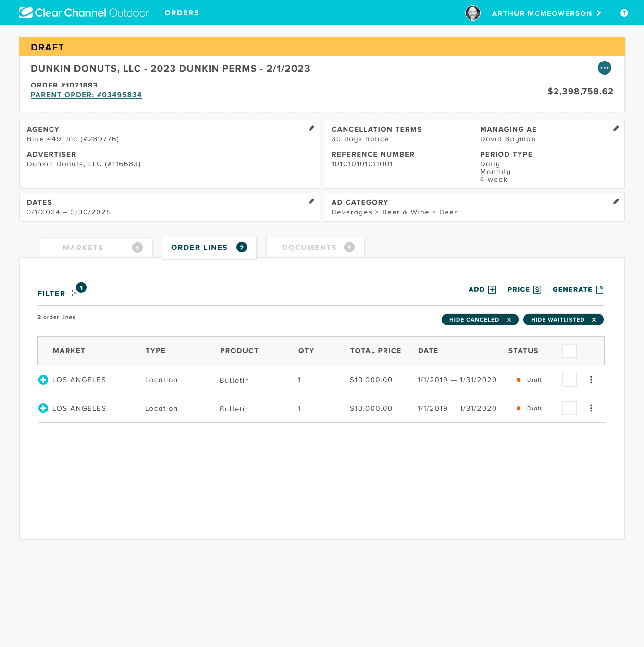The width and height of the screenshot is (644, 647).
Task: Click the order total $2,398,758.62
Action: point(581,91)
